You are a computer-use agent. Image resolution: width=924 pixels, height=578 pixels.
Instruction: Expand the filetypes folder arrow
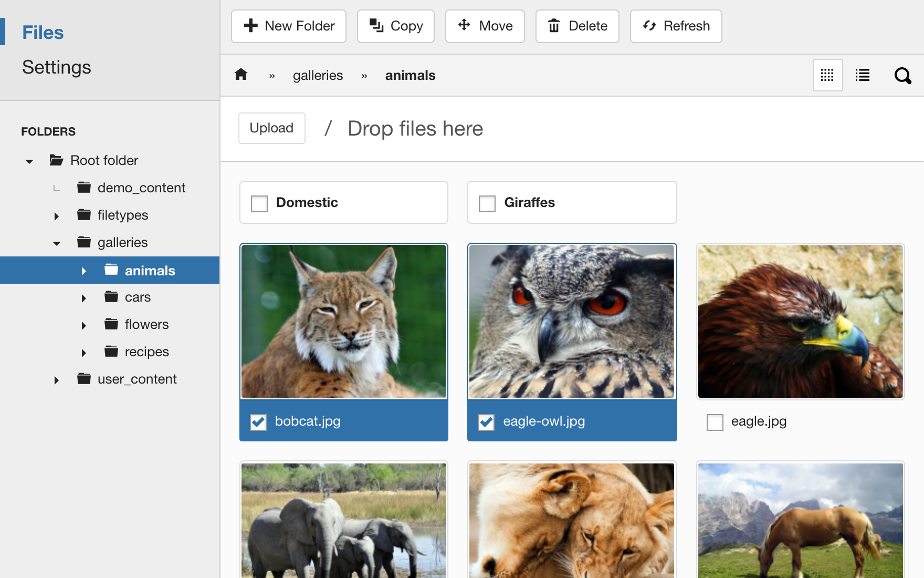57,216
